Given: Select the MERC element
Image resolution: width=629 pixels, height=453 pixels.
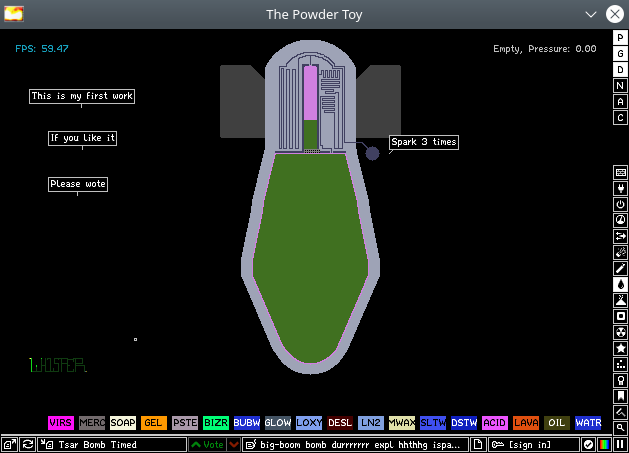Looking at the screenshot, I should click(x=92, y=423).
